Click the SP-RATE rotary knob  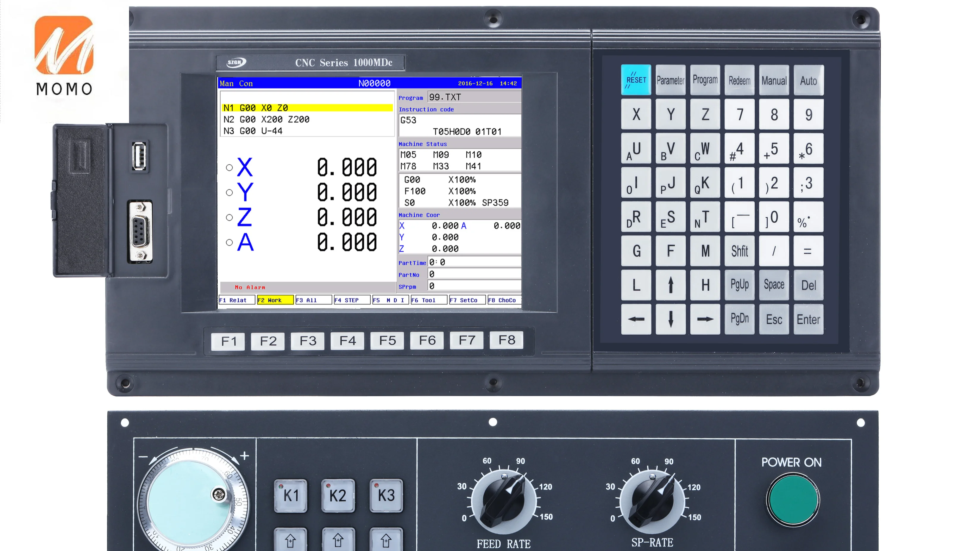click(652, 501)
